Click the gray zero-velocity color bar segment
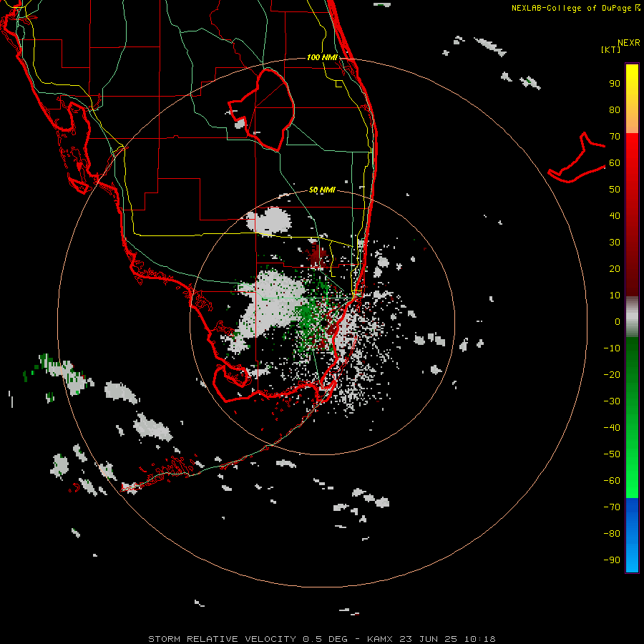Screen dimensions: 644x644 click(x=632, y=317)
